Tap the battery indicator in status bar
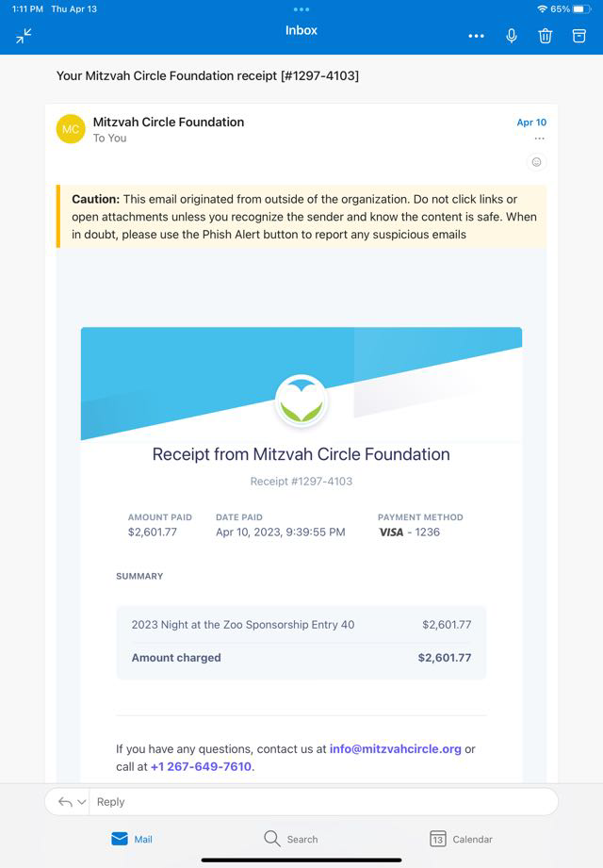 pos(581,8)
